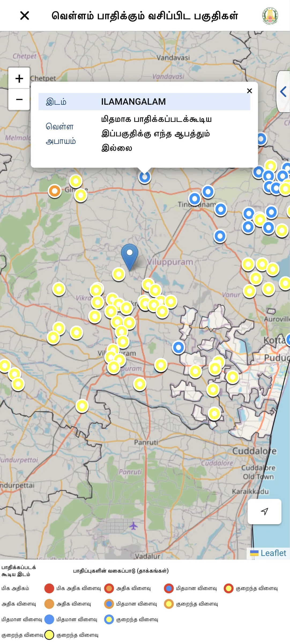Tap the 'மிக அதிகம்' legend row label
The image size is (290, 644).
(15, 588)
